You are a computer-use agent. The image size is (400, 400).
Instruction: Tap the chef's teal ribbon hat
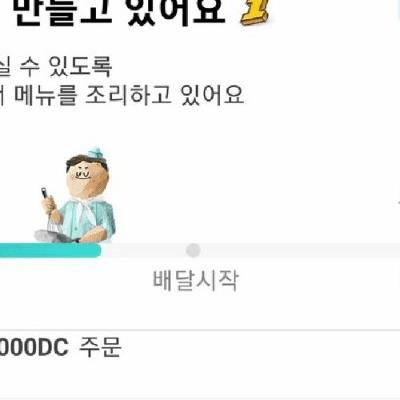(96, 154)
